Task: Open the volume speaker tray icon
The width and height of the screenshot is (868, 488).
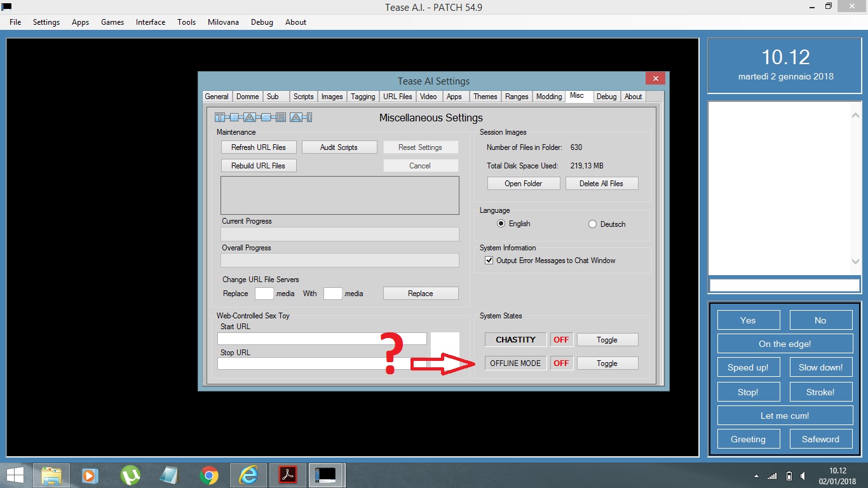Action: [x=804, y=476]
